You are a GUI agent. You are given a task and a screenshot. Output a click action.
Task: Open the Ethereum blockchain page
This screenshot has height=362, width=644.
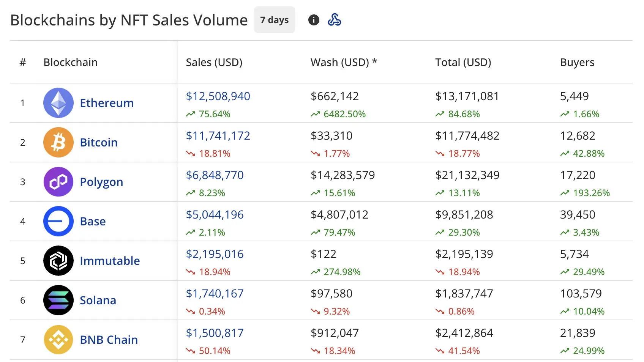(x=106, y=103)
